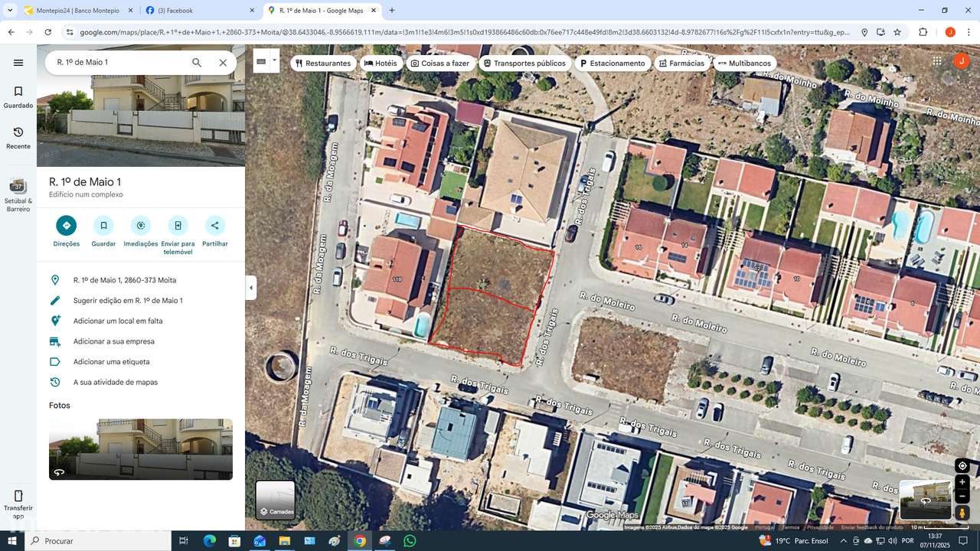The width and height of the screenshot is (980, 551).
Task: Open the Chrome extensions puzzle icon
Action: [923, 32]
